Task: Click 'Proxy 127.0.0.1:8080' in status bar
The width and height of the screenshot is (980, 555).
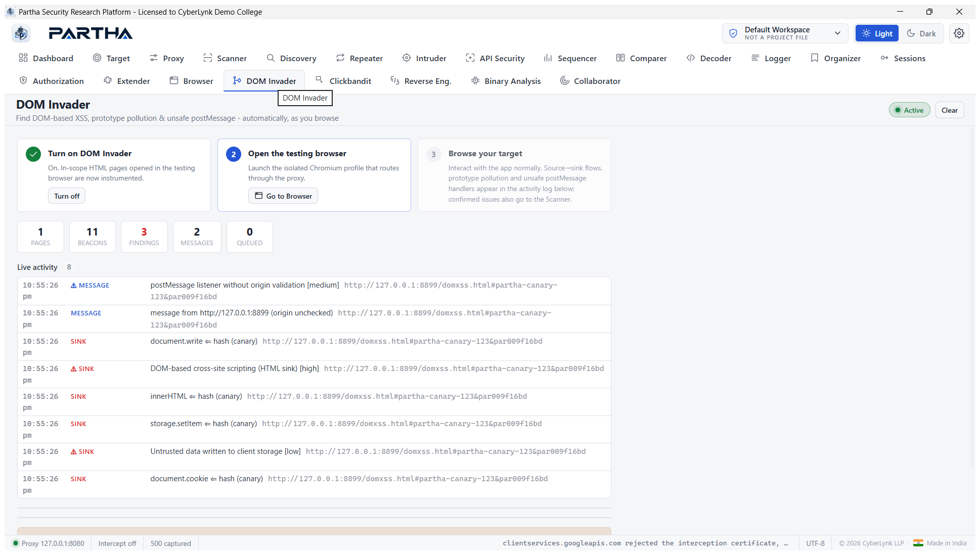Action: (x=49, y=543)
